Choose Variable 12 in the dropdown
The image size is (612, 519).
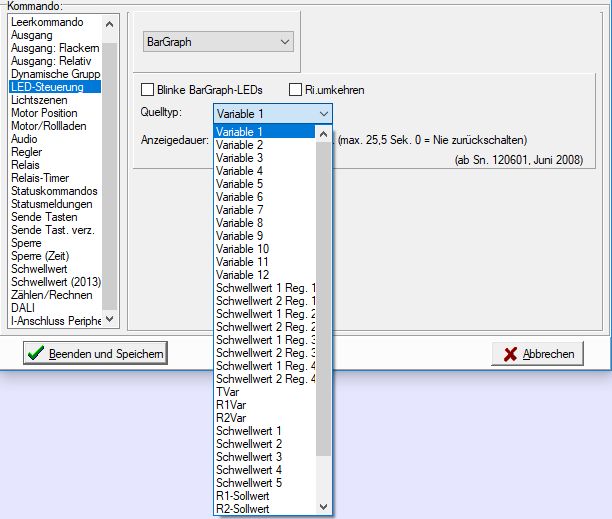click(x=243, y=275)
